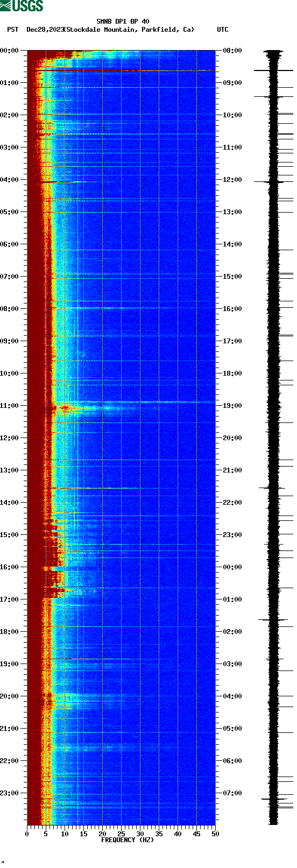Click the 08:00 UTC axis label
The height and width of the screenshot is (868, 297).
(x=232, y=51)
